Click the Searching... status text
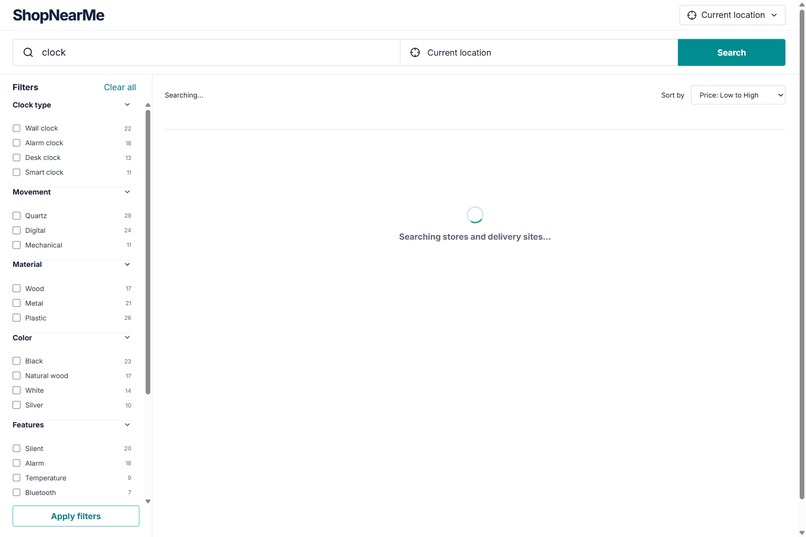The height and width of the screenshot is (537, 806). (x=184, y=95)
